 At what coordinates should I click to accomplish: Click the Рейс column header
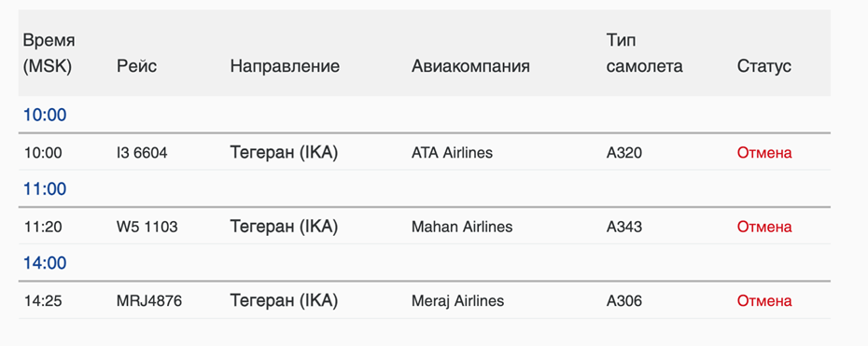pyautogui.click(x=136, y=66)
